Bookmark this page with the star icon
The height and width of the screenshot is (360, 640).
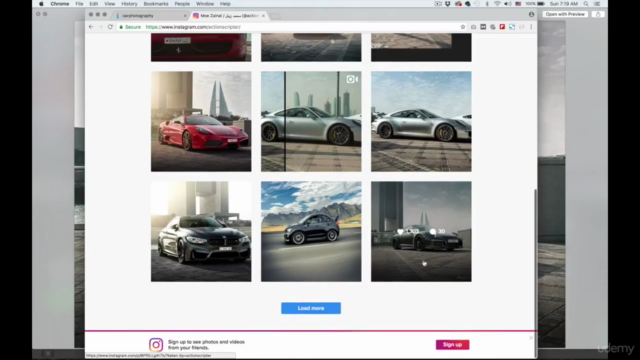tap(463, 27)
